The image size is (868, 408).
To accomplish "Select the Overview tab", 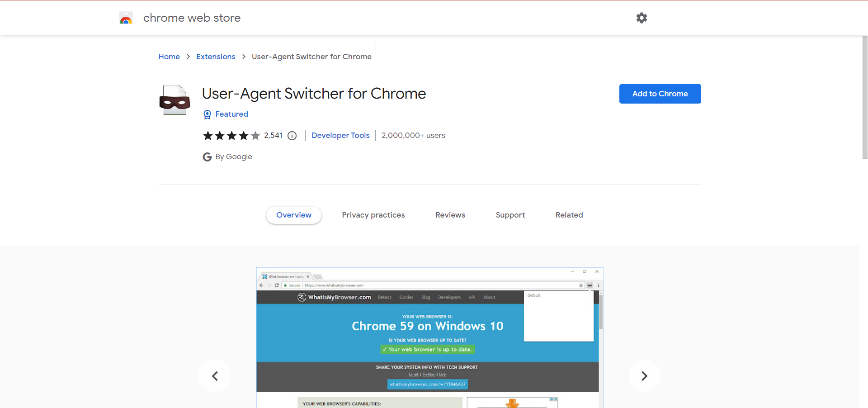I will pos(294,215).
